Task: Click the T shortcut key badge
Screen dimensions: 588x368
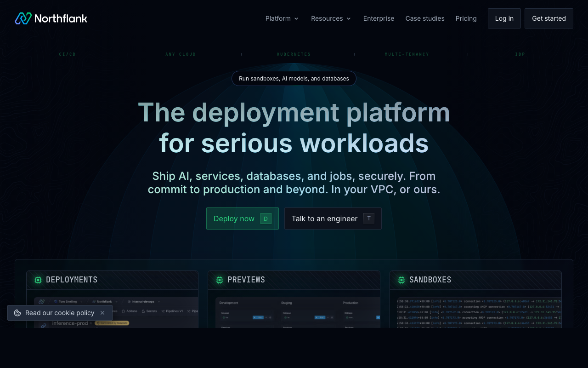Action: coord(369,218)
